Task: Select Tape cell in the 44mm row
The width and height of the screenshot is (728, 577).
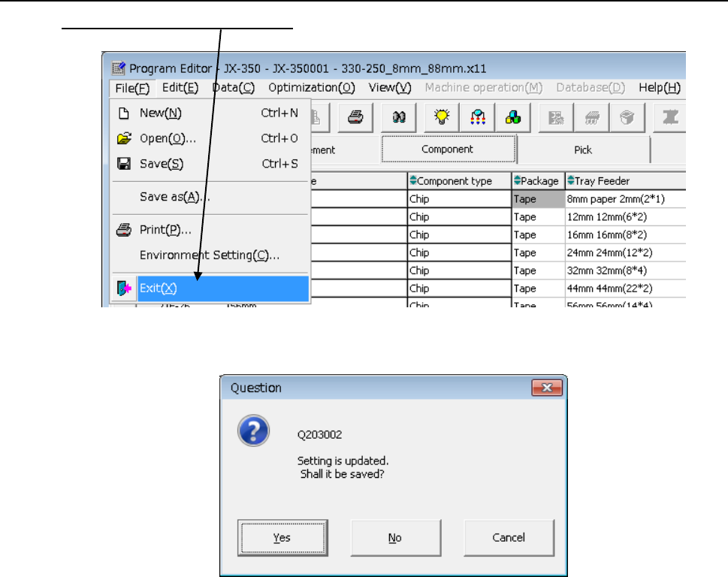Action: pyautogui.click(x=538, y=288)
